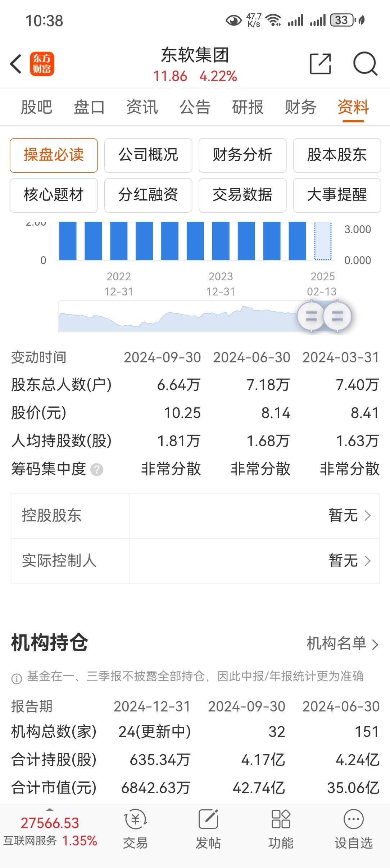Screen dimensions: 390x868
Task: Expand the 控股股东 暂无 chevron
Action: tap(368, 516)
